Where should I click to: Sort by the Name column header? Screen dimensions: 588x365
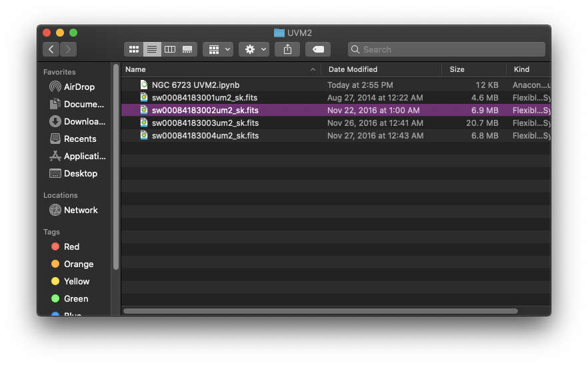(135, 69)
